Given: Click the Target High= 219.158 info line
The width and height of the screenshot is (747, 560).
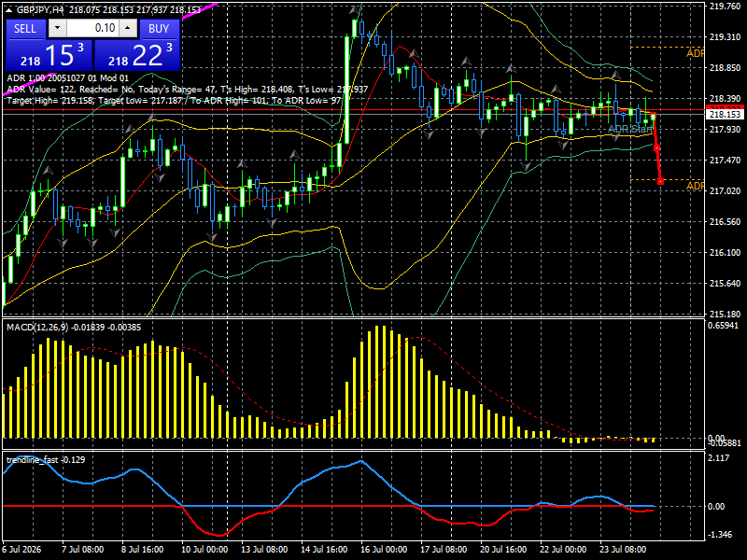Looking at the screenshot, I should click(x=175, y=100).
